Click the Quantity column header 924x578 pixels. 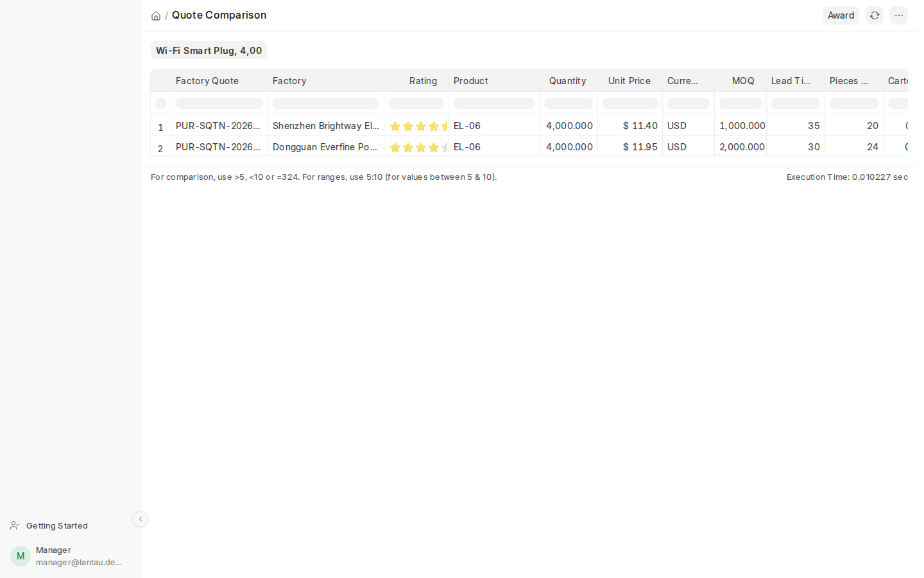coord(569,81)
